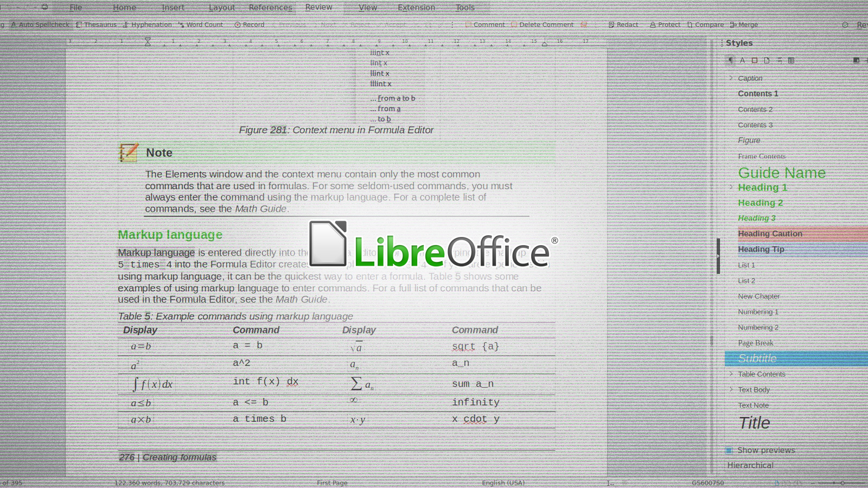Click Protect document button
868x488 pixels.
pyautogui.click(x=665, y=24)
